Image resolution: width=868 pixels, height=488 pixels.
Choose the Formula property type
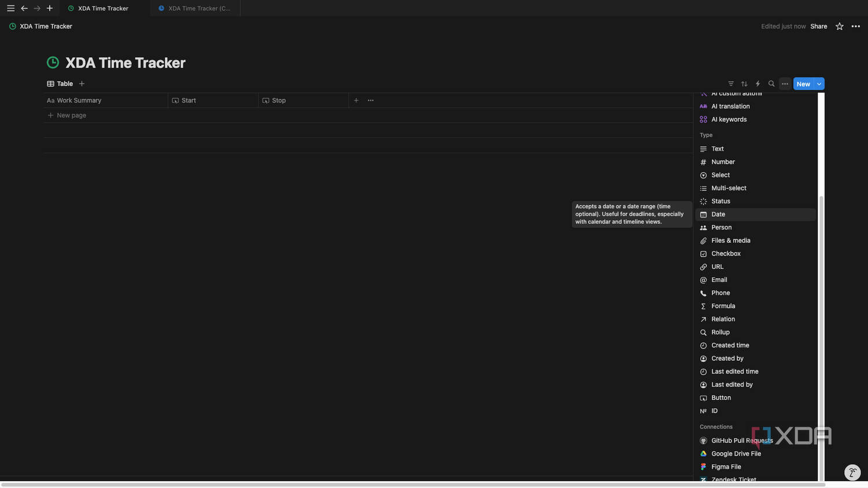coord(755,306)
